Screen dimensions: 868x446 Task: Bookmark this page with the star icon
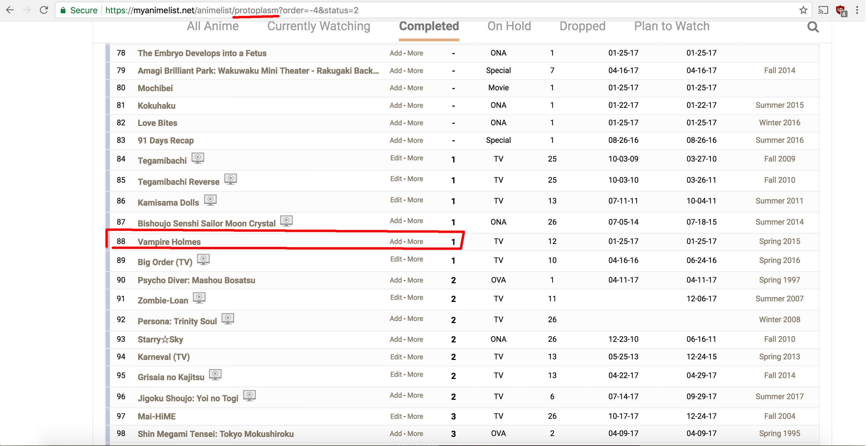[x=803, y=10]
